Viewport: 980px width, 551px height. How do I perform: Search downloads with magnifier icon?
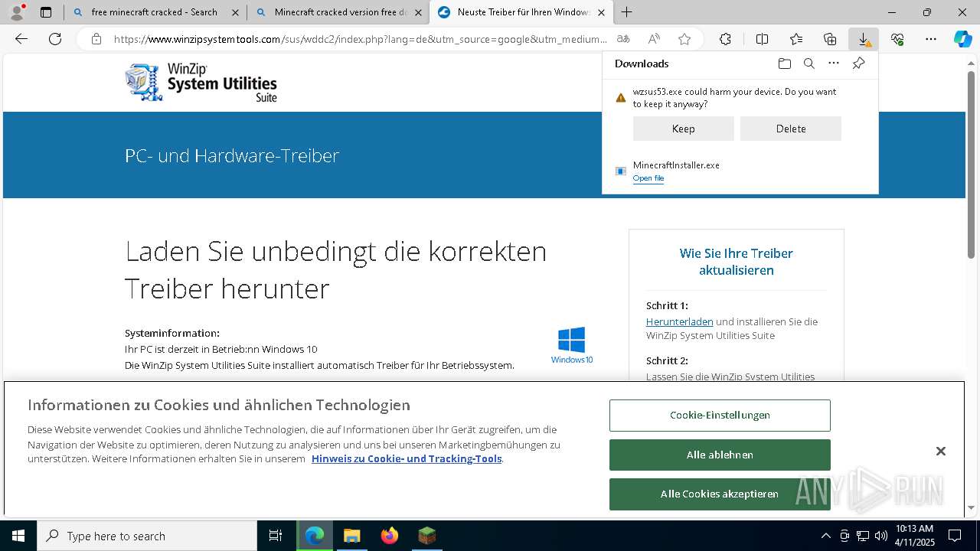coord(808,64)
